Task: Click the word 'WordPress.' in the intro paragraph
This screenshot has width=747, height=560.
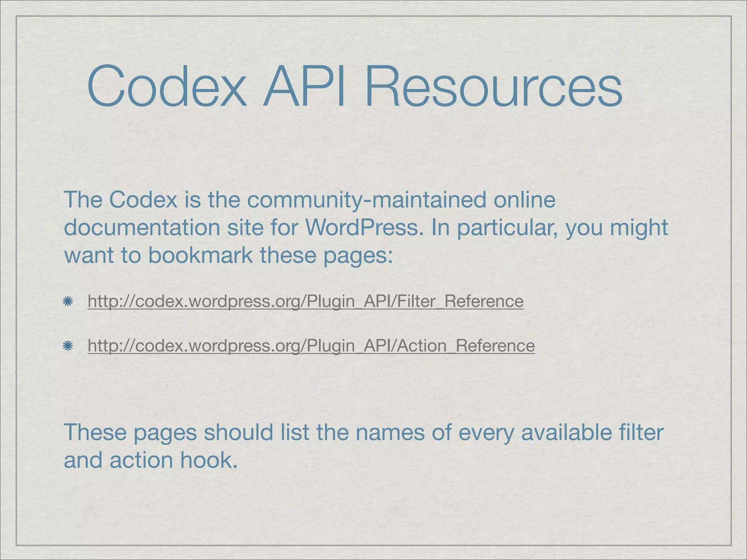Action: (364, 227)
